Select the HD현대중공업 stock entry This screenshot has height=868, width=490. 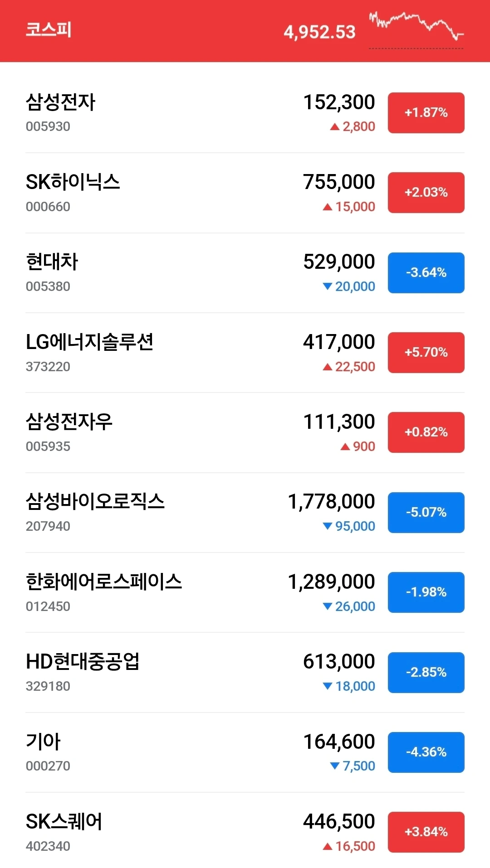[245, 673]
